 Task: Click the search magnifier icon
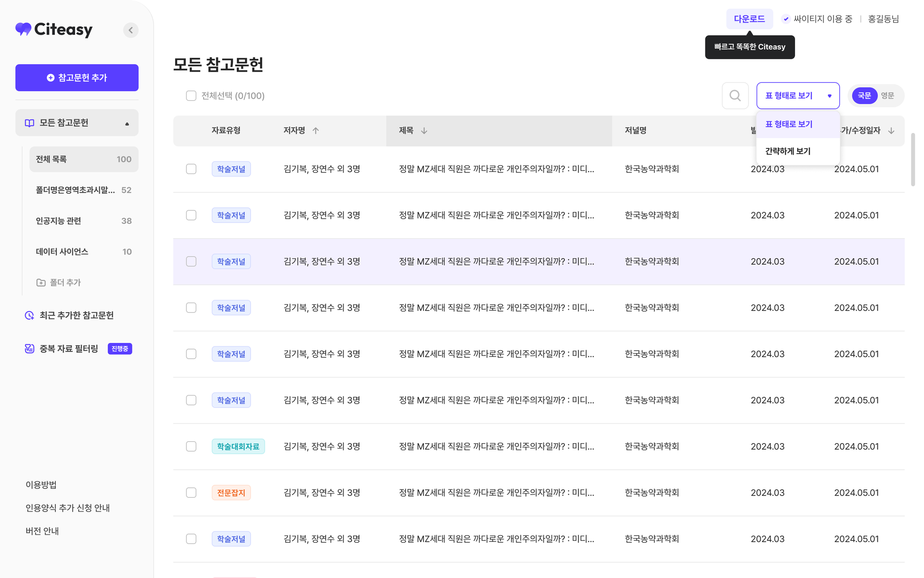735,96
